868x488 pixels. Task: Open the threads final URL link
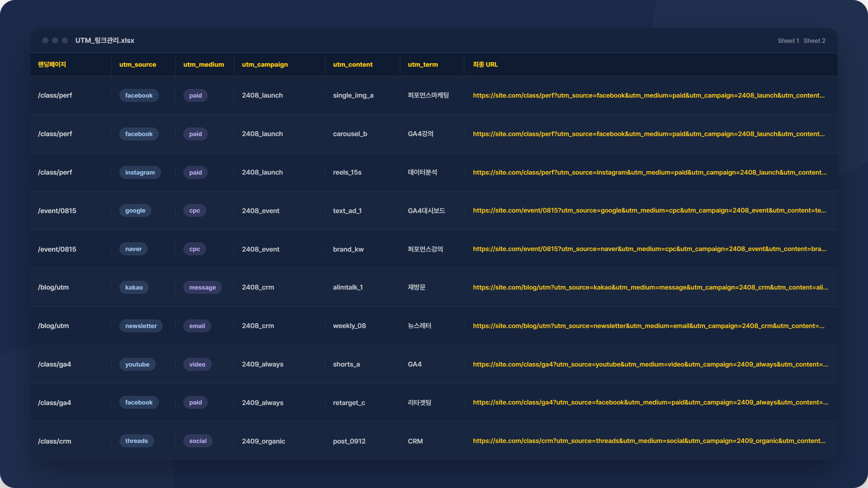click(x=649, y=441)
